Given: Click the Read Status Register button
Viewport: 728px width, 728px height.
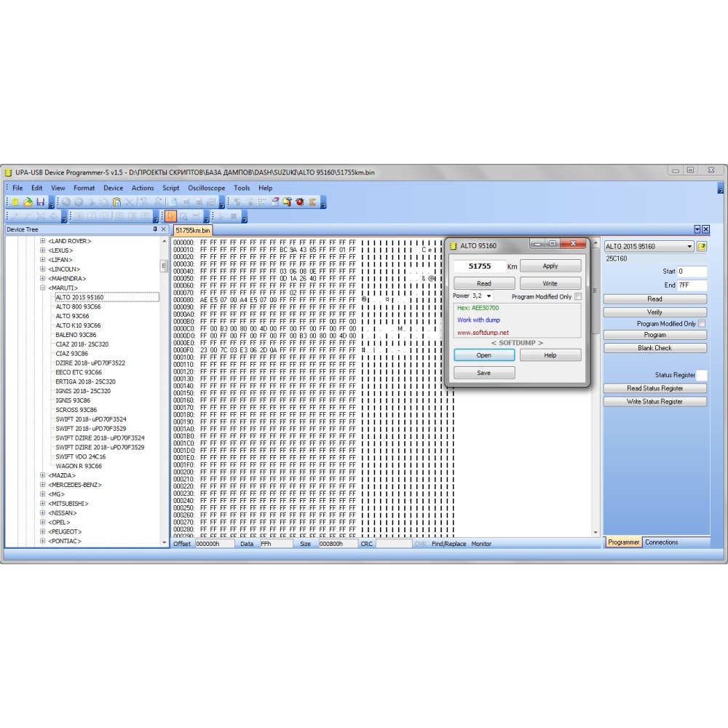Looking at the screenshot, I should [654, 388].
